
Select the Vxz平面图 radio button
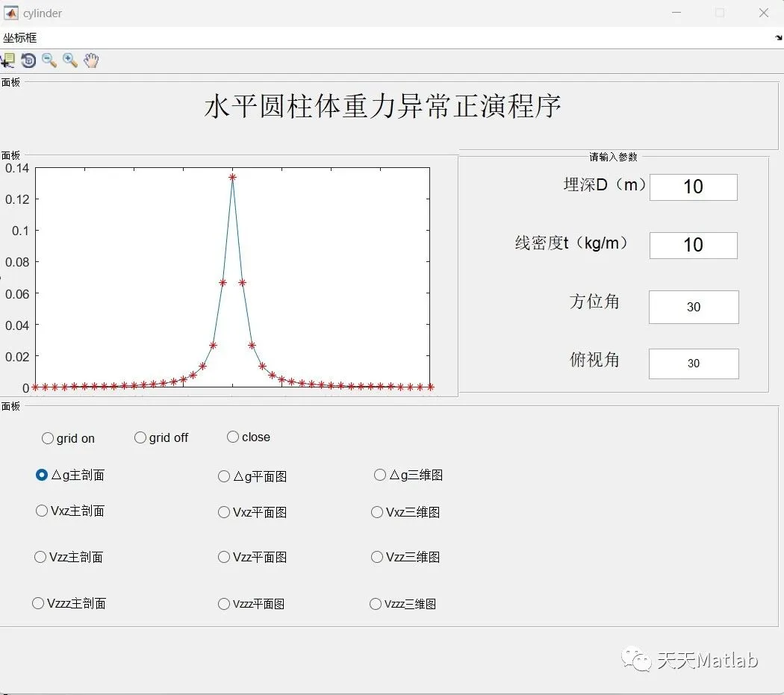coord(224,513)
